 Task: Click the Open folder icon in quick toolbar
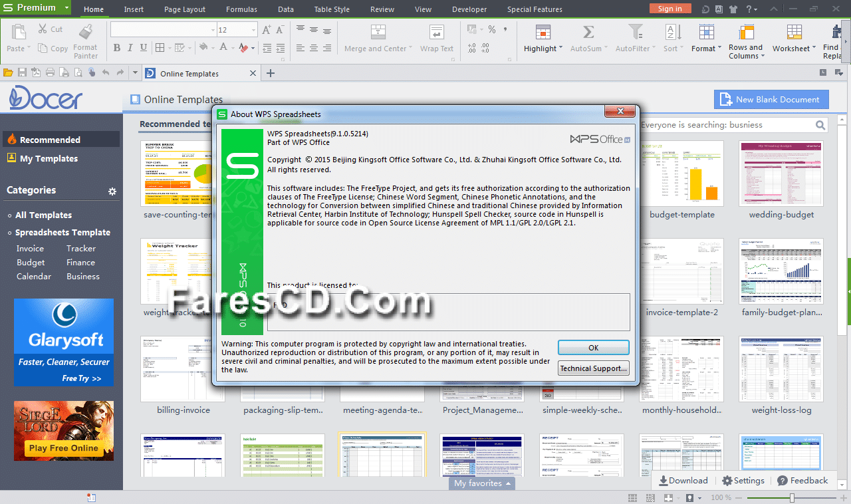click(8, 72)
